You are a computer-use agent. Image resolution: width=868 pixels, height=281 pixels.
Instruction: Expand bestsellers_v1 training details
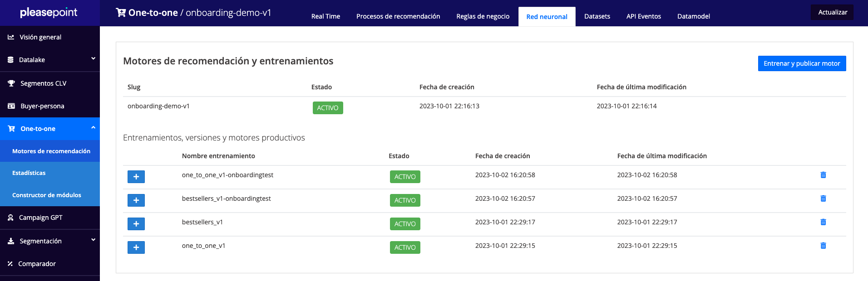click(x=136, y=224)
